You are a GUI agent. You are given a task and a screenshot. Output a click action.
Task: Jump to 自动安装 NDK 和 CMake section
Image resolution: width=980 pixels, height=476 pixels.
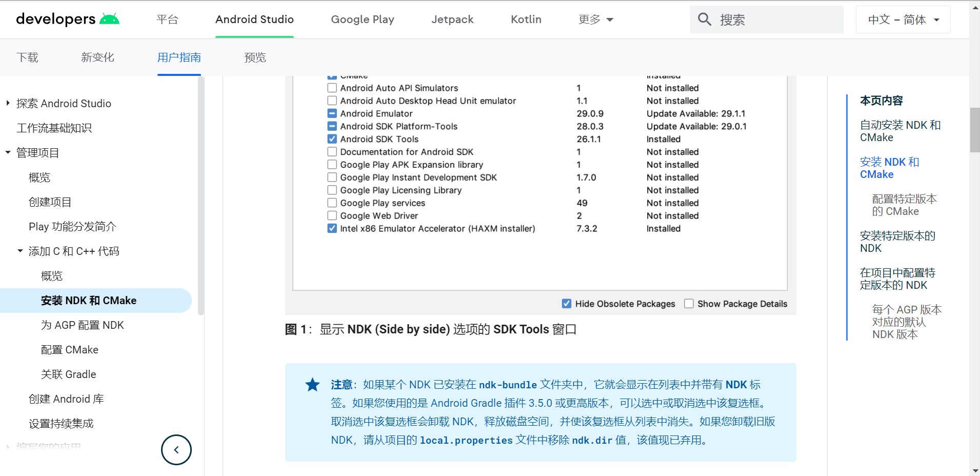(900, 131)
